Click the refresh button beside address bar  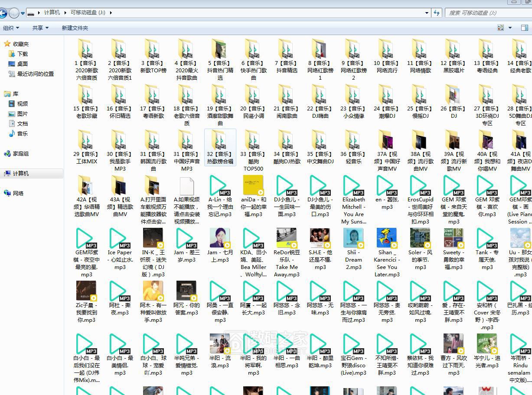(x=437, y=13)
